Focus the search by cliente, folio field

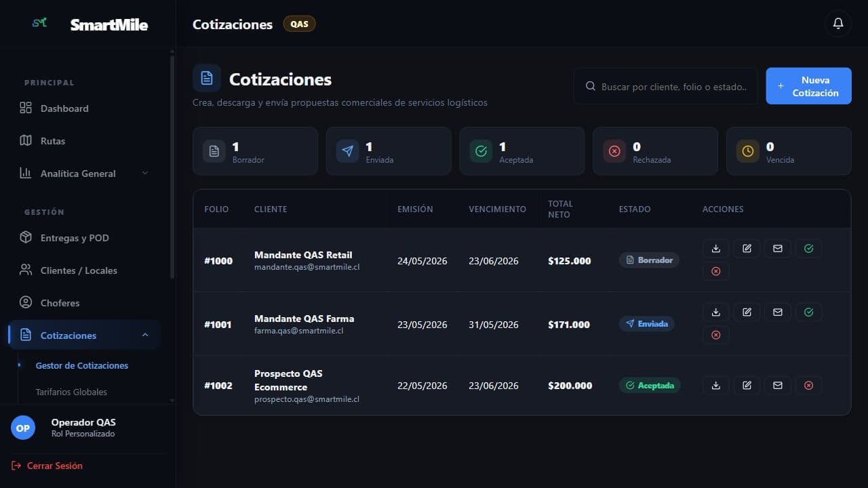click(x=665, y=86)
